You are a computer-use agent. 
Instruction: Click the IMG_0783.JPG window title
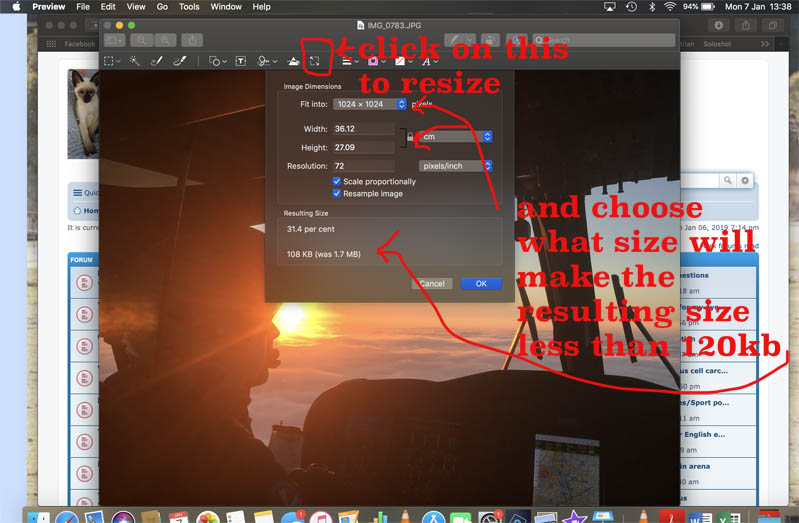394,25
